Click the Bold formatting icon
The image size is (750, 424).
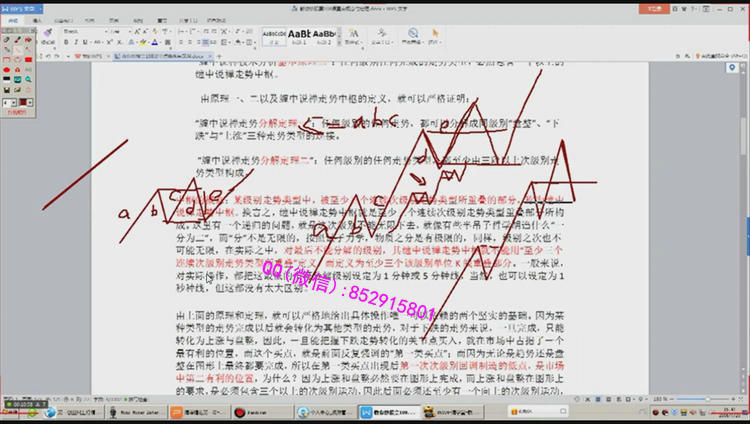coord(64,42)
